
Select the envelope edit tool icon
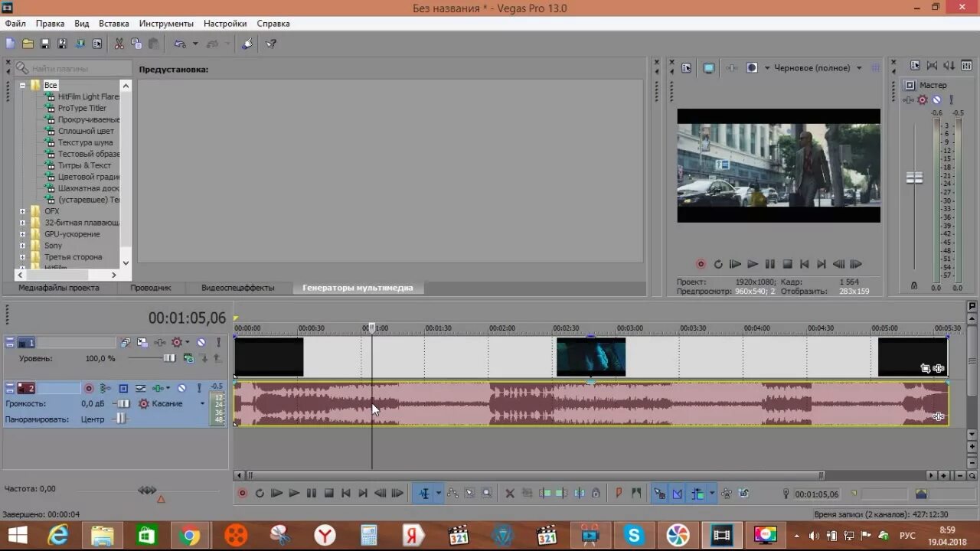452,494
